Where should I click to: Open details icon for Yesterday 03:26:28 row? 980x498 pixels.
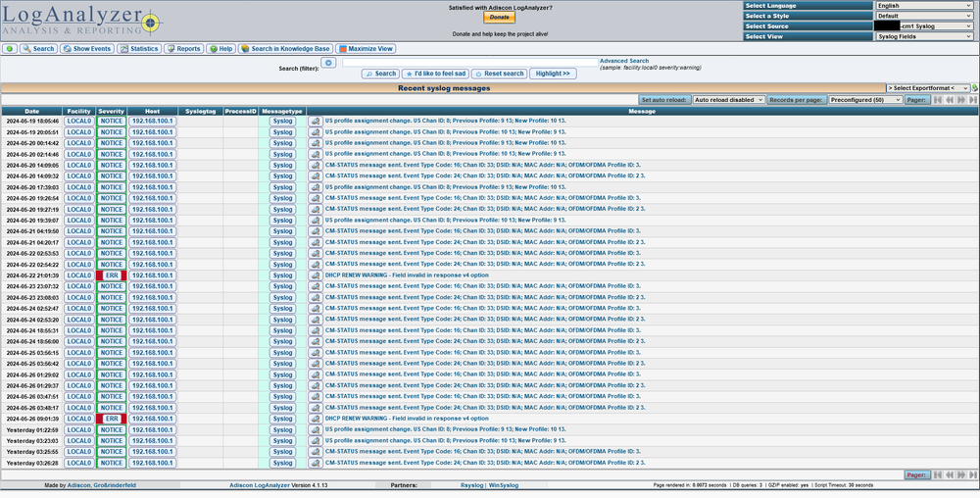pos(316,463)
